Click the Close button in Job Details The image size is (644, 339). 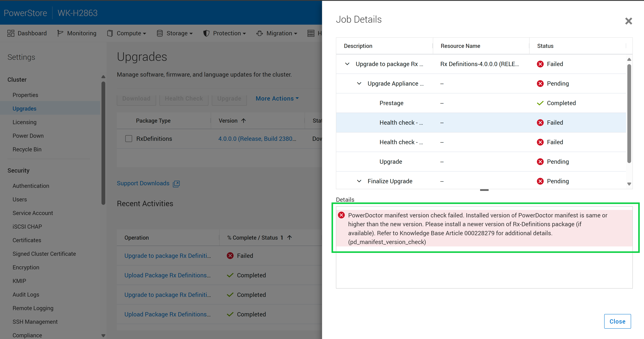coord(617,322)
